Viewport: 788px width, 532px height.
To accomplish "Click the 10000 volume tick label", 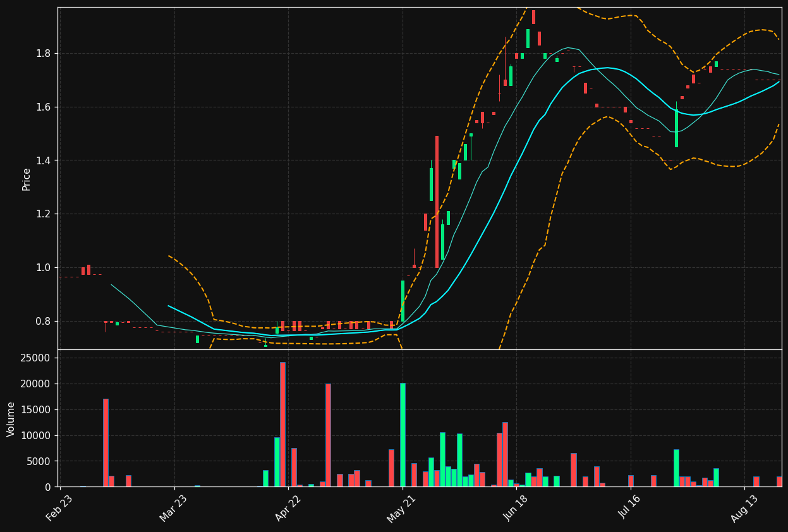I will (37, 436).
